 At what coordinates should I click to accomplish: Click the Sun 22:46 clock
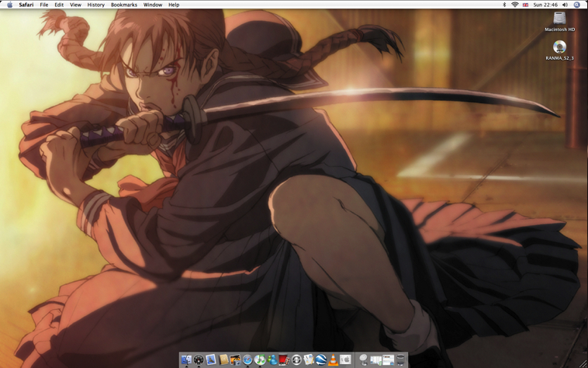pos(545,5)
